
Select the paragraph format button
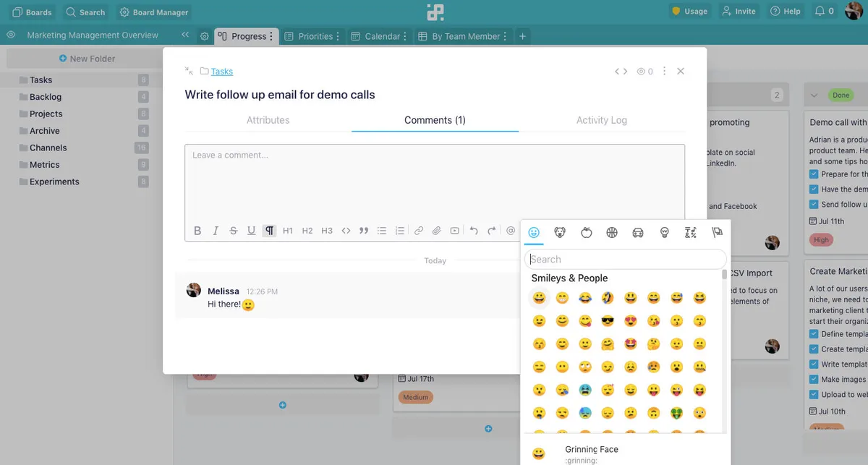point(269,231)
